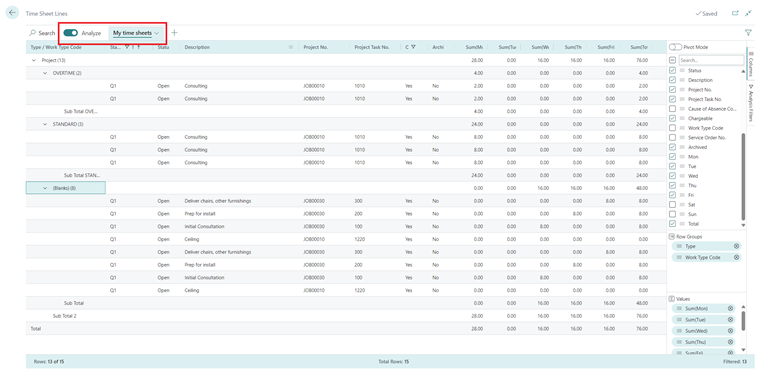
Task: Click the Sum(Fri) column header
Action: coord(606,47)
